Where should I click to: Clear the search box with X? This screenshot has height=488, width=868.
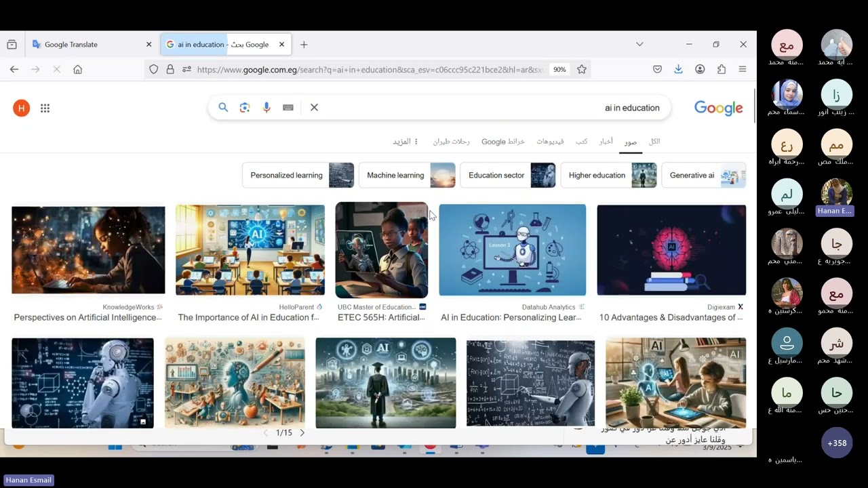(314, 108)
